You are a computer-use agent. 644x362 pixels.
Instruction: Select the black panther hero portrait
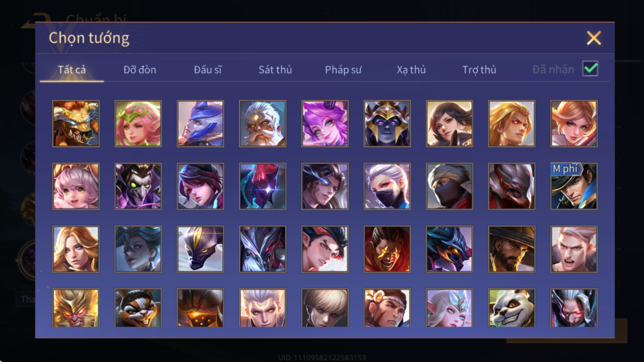pyautogui.click(x=200, y=249)
